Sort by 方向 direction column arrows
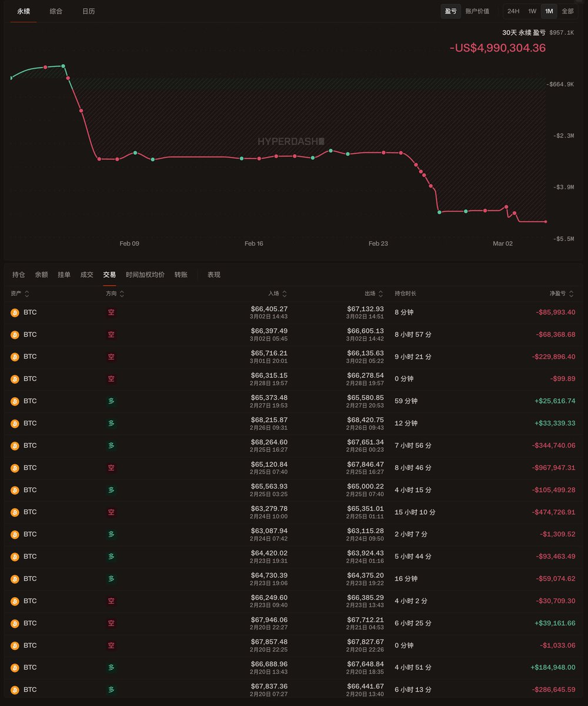Screen dimensions: 588x706 click(x=122, y=294)
